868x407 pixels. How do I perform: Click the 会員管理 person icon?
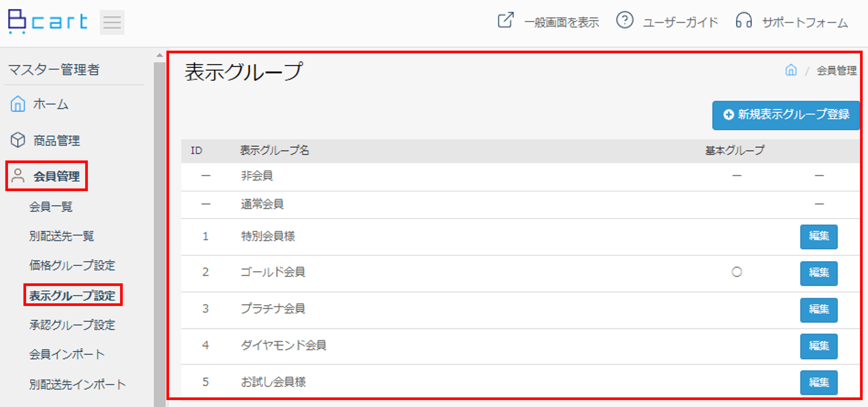click(x=18, y=176)
